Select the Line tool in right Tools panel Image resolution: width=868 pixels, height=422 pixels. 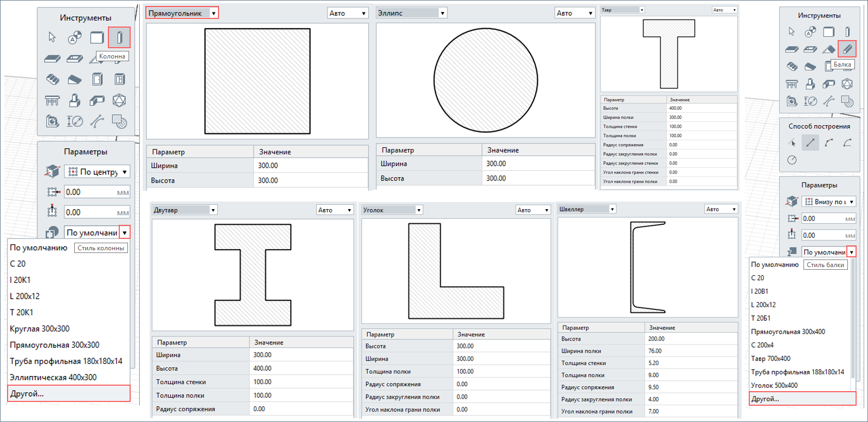828,101
